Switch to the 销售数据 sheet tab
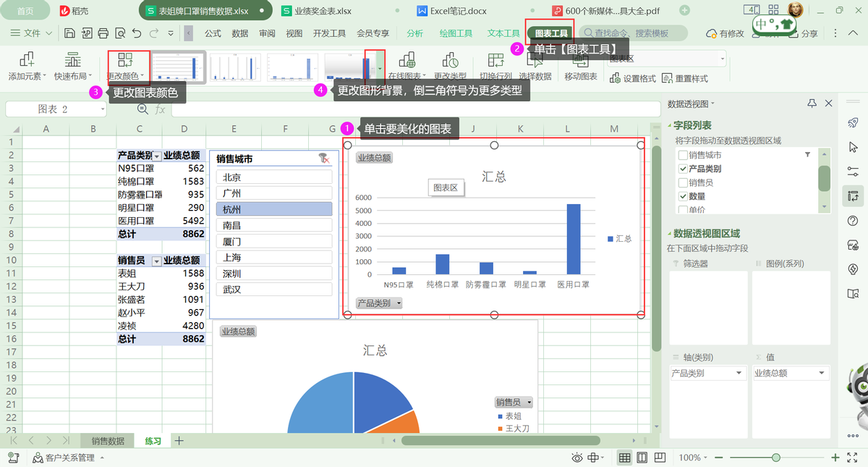Viewport: 868px width, 467px height. click(108, 441)
